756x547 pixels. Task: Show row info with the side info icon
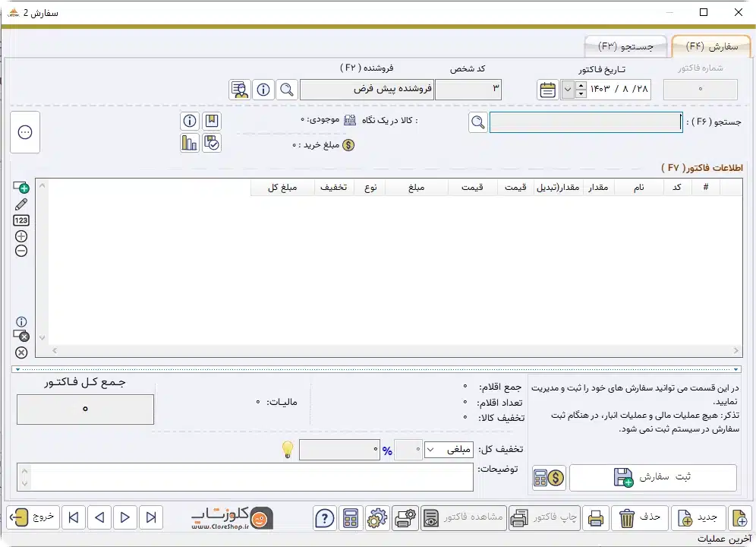point(21,321)
